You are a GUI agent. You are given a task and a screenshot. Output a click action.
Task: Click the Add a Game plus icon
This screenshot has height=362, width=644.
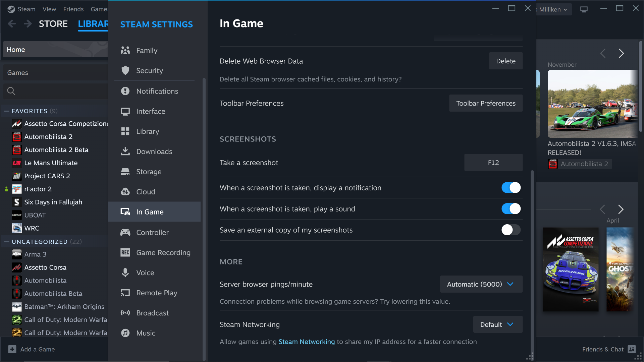click(12, 349)
